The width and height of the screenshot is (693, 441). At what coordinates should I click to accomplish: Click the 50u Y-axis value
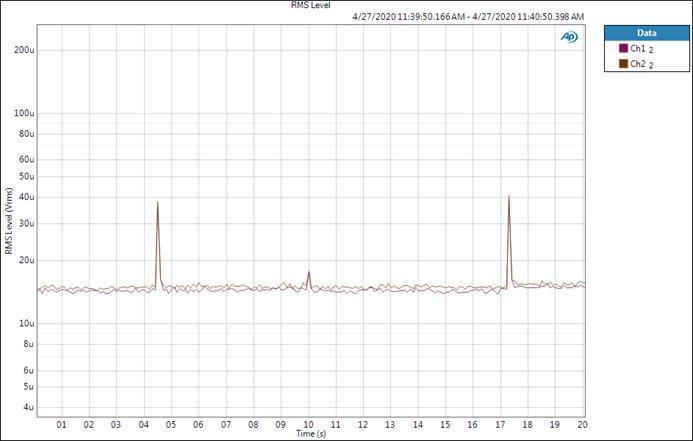pyautogui.click(x=27, y=176)
